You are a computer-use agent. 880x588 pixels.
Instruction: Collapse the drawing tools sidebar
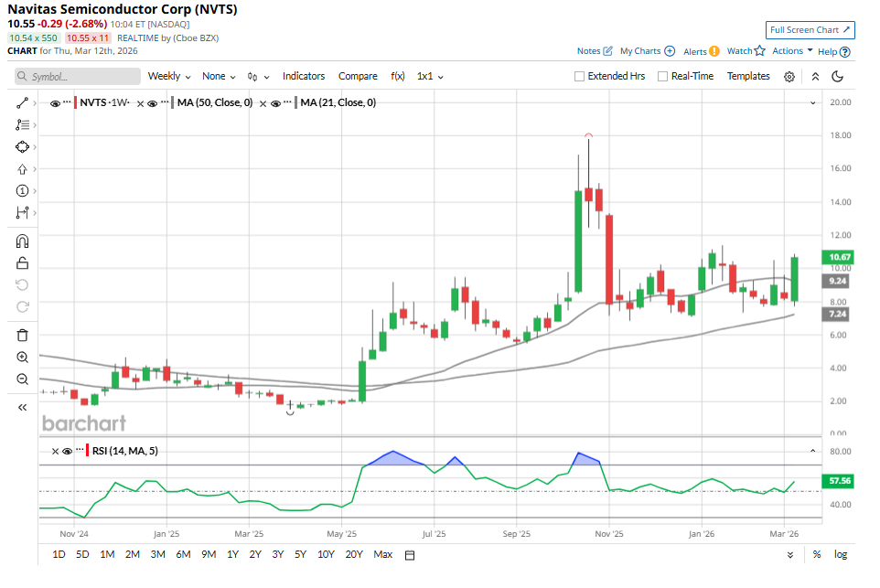[23, 407]
